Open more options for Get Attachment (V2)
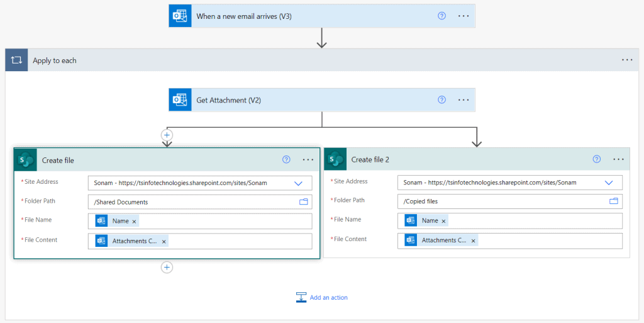Viewport: 644px width, 323px height. pos(464,100)
